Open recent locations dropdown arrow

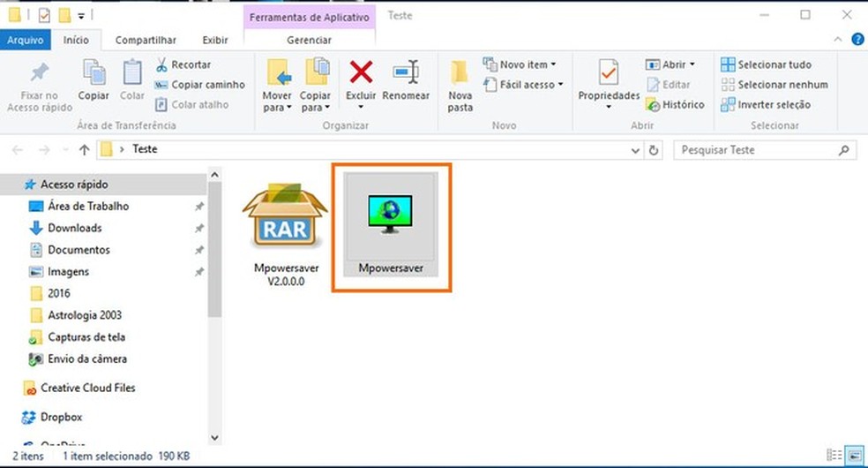(65, 150)
